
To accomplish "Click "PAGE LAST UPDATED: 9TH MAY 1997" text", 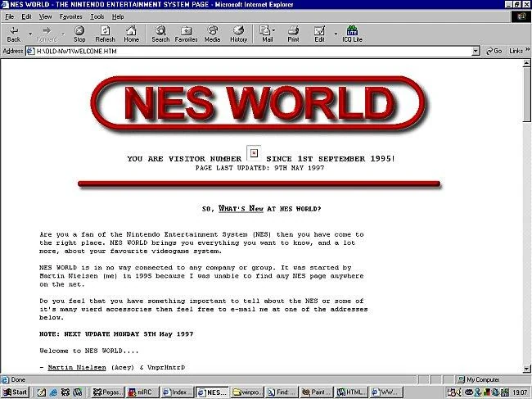I will [x=260, y=168].
